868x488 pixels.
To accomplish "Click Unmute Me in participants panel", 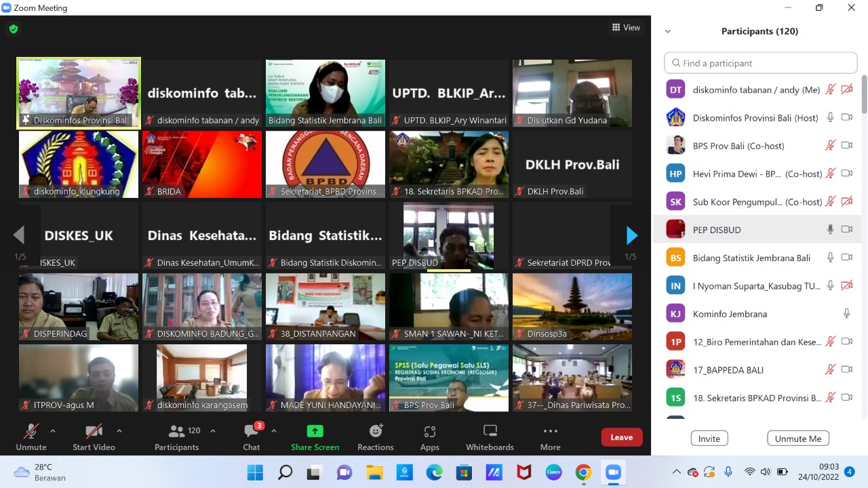I will pos(798,439).
